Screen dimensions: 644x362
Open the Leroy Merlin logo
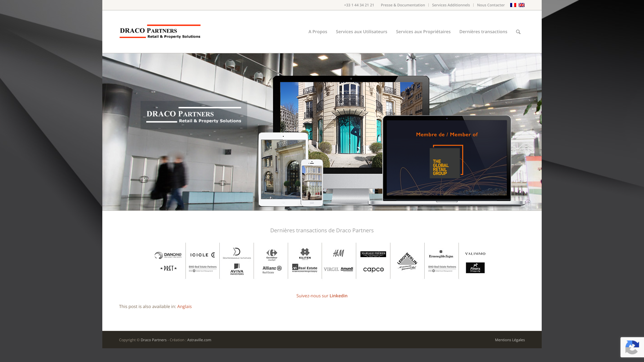[407, 261]
